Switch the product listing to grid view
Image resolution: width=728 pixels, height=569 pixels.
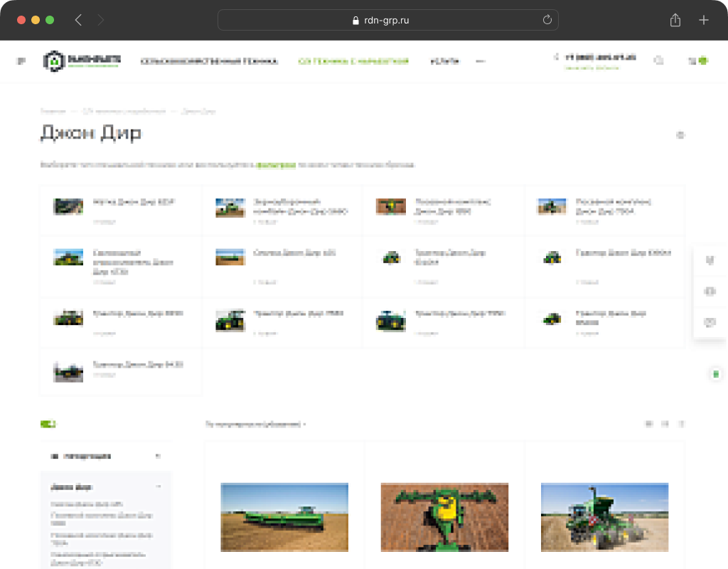[648, 424]
